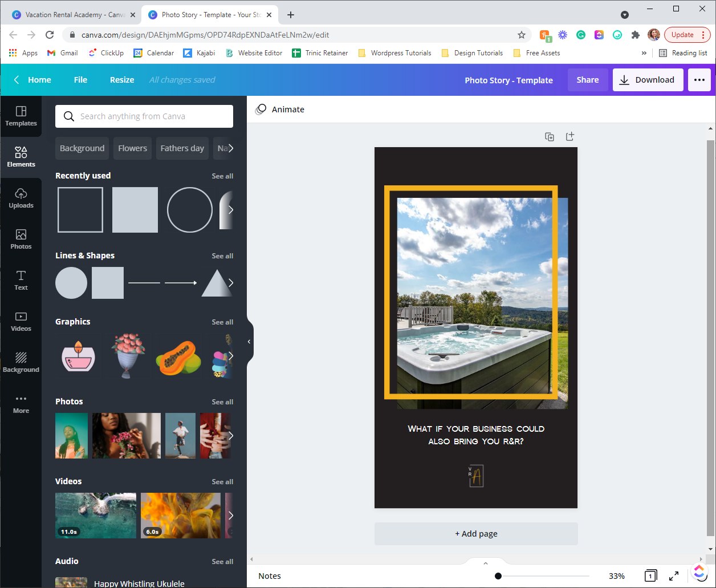
Task: Click the Add page button
Action: click(476, 534)
